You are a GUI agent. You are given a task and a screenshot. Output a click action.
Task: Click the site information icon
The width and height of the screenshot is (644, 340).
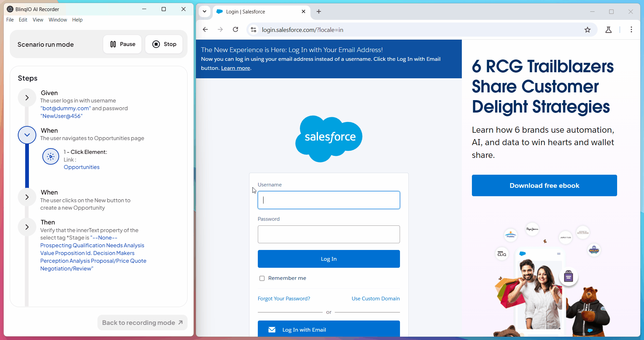point(253,30)
